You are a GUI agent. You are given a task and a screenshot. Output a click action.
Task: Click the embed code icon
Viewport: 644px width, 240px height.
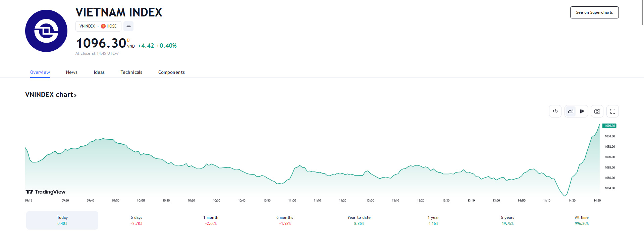pyautogui.click(x=555, y=111)
